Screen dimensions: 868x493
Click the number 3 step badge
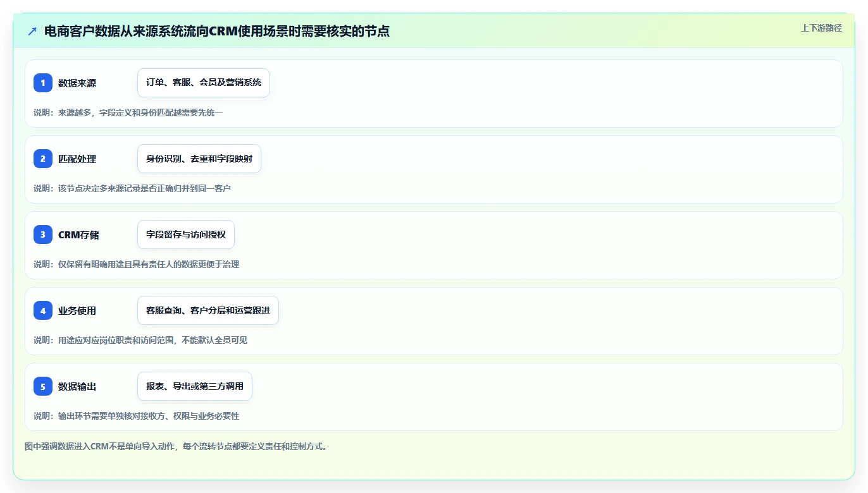click(x=43, y=234)
